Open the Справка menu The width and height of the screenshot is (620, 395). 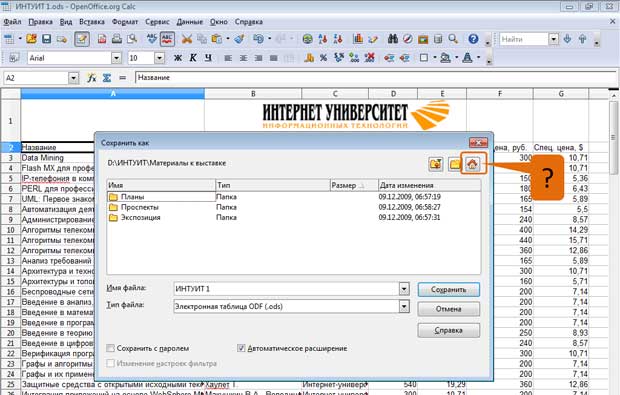click(x=249, y=22)
